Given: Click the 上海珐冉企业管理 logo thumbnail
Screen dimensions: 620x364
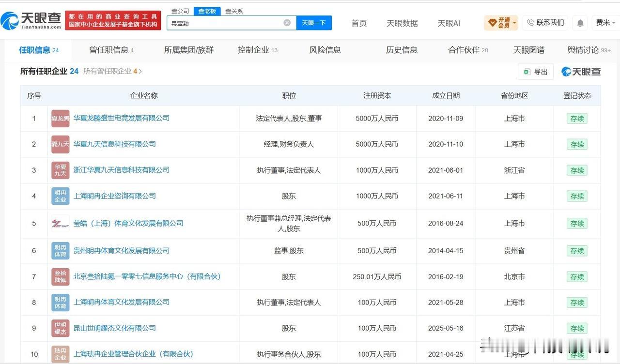Looking at the screenshot, I should (61, 354).
